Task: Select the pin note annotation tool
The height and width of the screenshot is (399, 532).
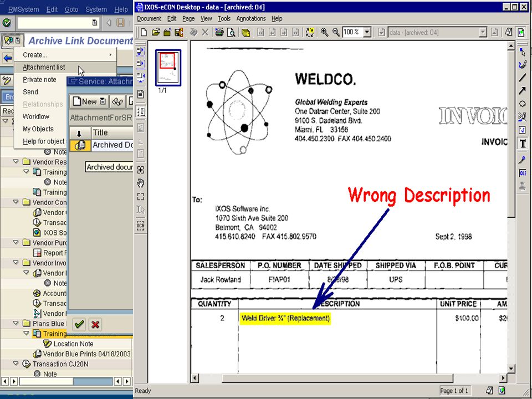Action: pyautogui.click(x=523, y=160)
